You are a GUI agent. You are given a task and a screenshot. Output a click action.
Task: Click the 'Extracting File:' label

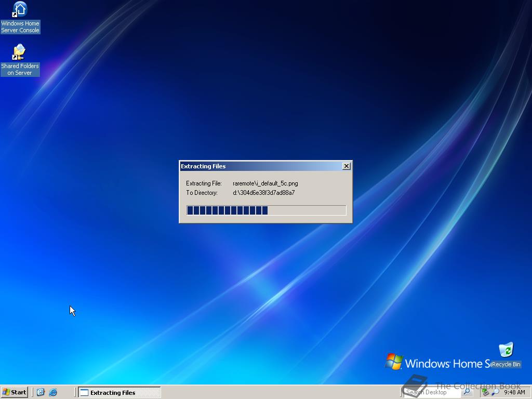tap(204, 183)
